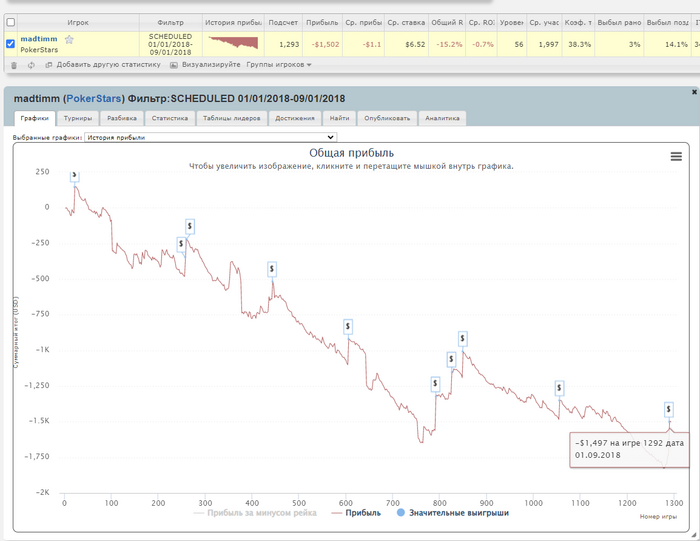The image size is (700, 541).
Task: Open the 'Опубликовать' tab
Action: click(x=387, y=118)
